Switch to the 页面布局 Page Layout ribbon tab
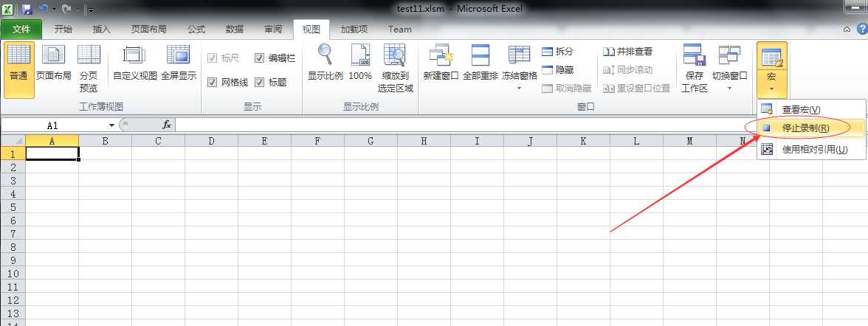Viewport: 868px width, 326px height. (148, 30)
